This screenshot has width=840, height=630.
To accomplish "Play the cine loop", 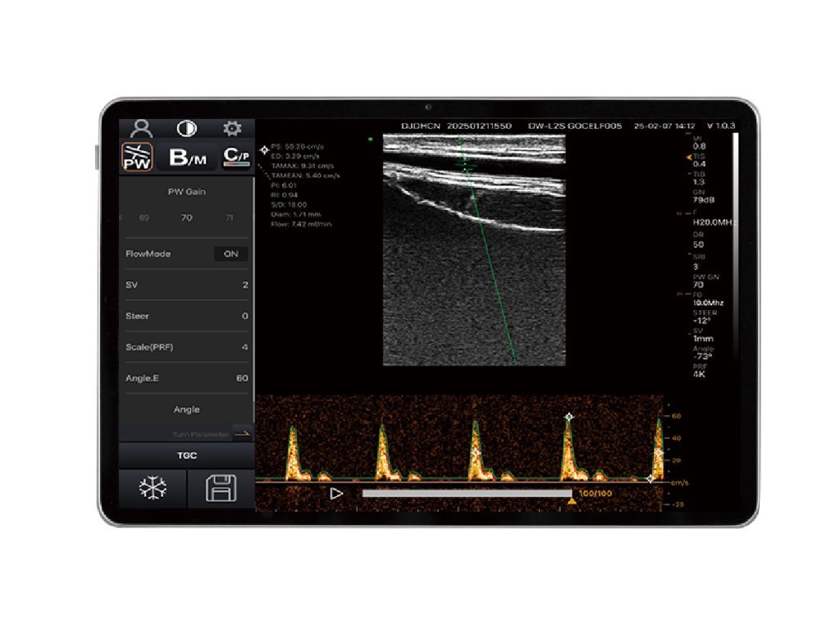I will 336,493.
